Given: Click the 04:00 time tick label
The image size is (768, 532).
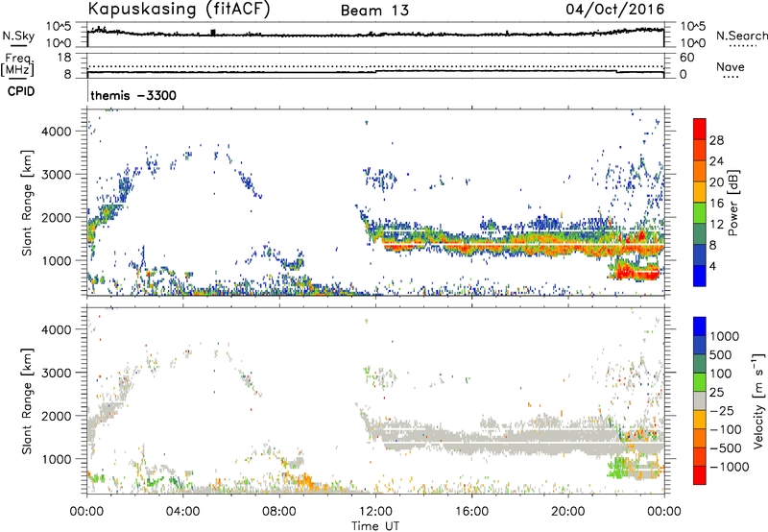Looking at the screenshot, I should point(183,512).
